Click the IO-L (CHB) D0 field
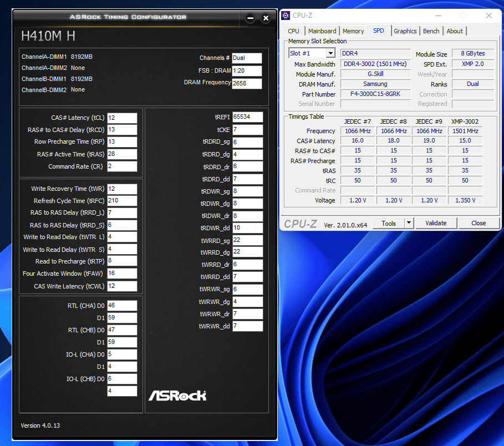The height and width of the screenshot is (446, 504). (x=122, y=379)
